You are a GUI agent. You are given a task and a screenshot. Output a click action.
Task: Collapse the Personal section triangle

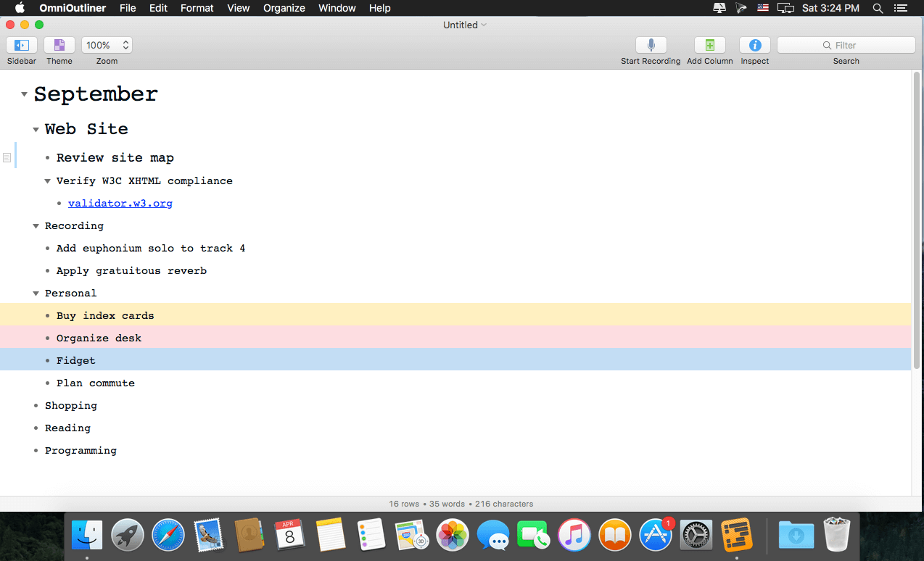pyautogui.click(x=36, y=294)
